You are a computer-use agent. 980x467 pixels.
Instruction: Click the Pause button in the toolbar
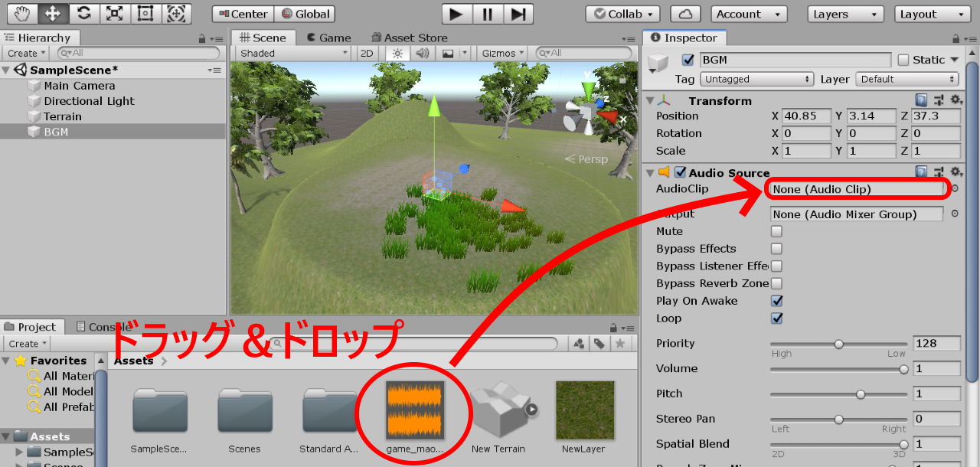pos(487,14)
